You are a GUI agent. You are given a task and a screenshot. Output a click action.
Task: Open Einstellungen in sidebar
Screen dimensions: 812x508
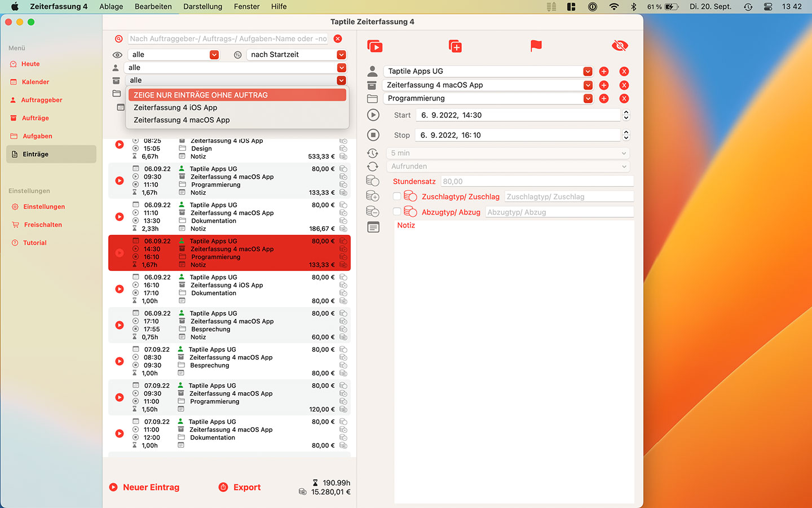51,207
